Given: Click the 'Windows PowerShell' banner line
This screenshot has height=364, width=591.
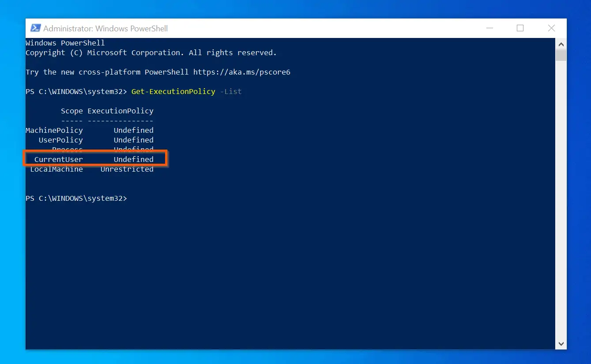Looking at the screenshot, I should click(x=65, y=43).
